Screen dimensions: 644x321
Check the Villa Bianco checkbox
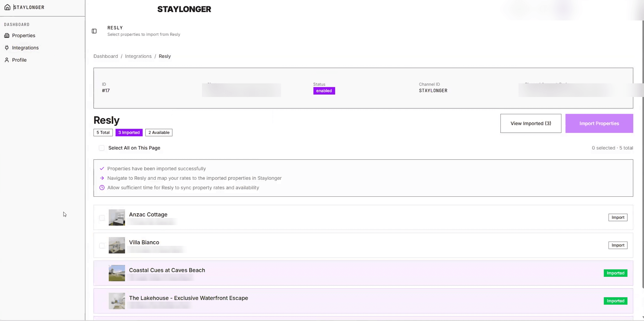coord(102,246)
